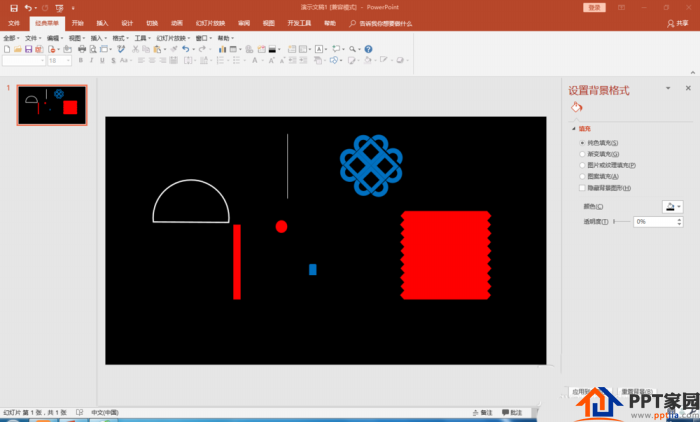Open the 编辑 classic menu dropdown
This screenshot has height=422, width=700.
click(55, 38)
